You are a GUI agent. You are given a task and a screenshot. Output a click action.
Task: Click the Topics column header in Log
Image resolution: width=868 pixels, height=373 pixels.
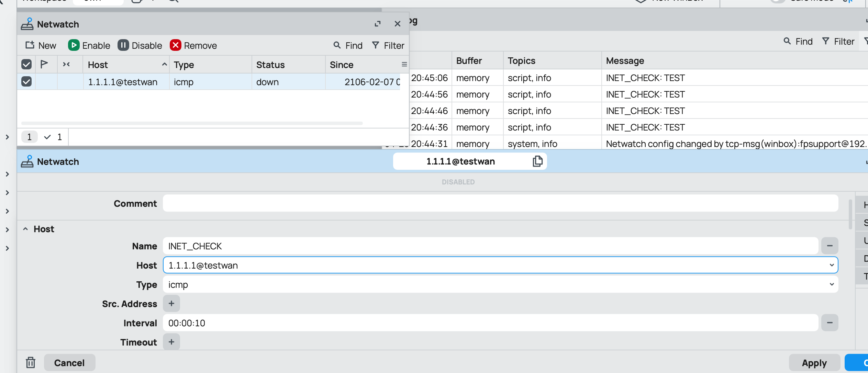[552, 60]
